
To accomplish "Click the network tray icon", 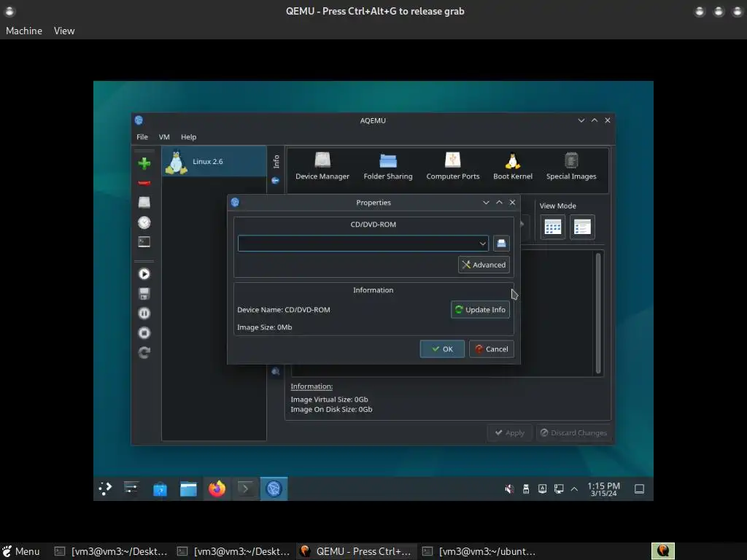I will [x=559, y=489].
